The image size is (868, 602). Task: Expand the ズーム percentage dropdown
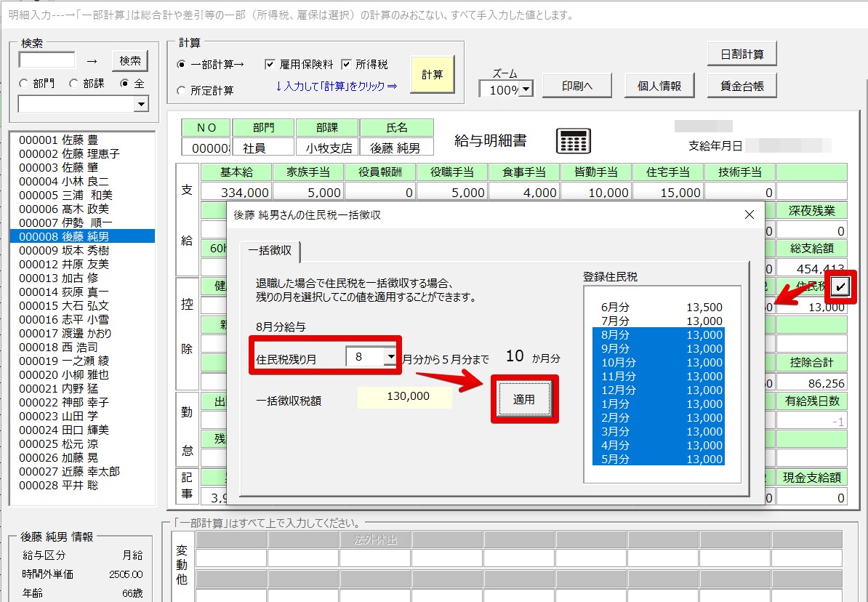pyautogui.click(x=526, y=90)
